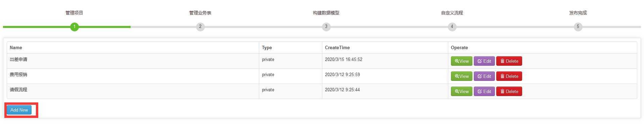
Task: Jump to step 3 circle in wizard
Action: coord(326,27)
